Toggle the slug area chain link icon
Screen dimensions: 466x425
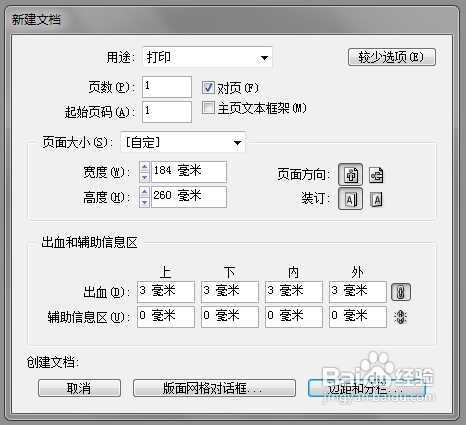400,317
